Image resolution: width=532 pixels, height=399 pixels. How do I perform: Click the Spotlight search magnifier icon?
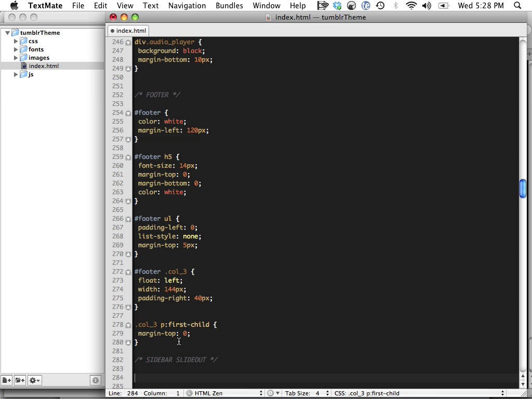click(517, 5)
